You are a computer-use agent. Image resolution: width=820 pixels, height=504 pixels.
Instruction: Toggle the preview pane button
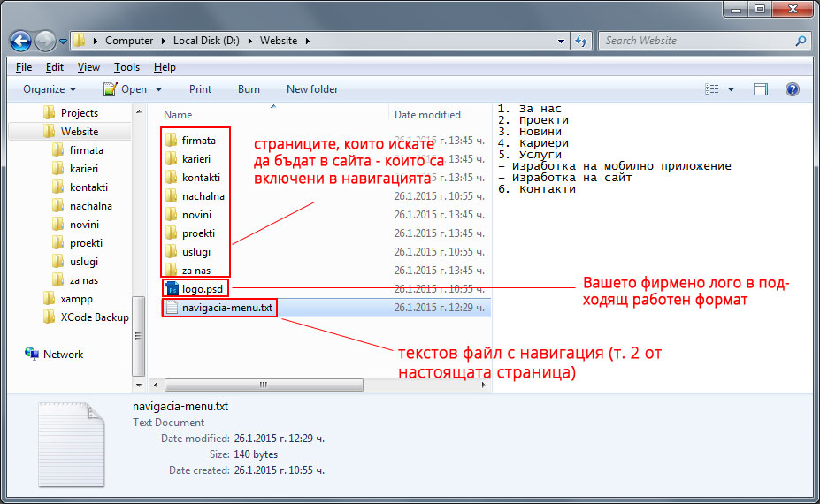[x=760, y=89]
